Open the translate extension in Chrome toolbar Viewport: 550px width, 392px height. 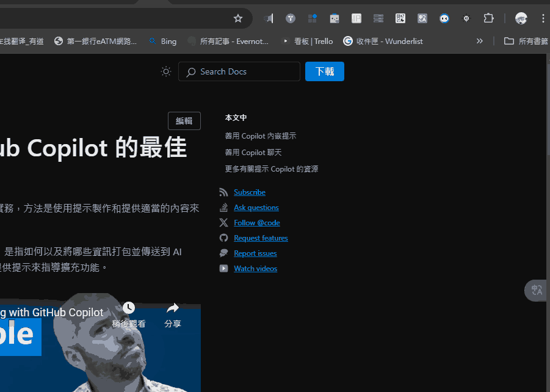tap(422, 18)
